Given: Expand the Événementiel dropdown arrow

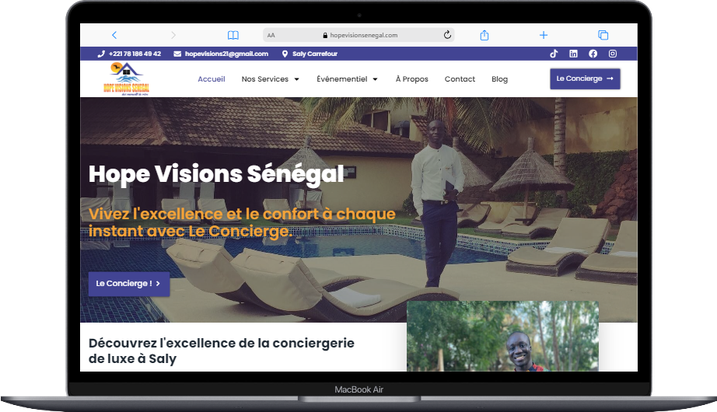Looking at the screenshot, I should coord(375,80).
